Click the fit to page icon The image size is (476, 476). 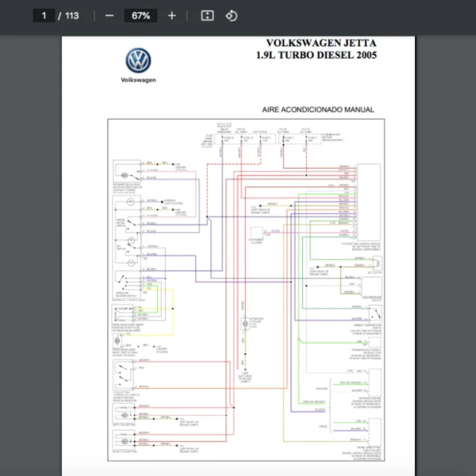[207, 16]
